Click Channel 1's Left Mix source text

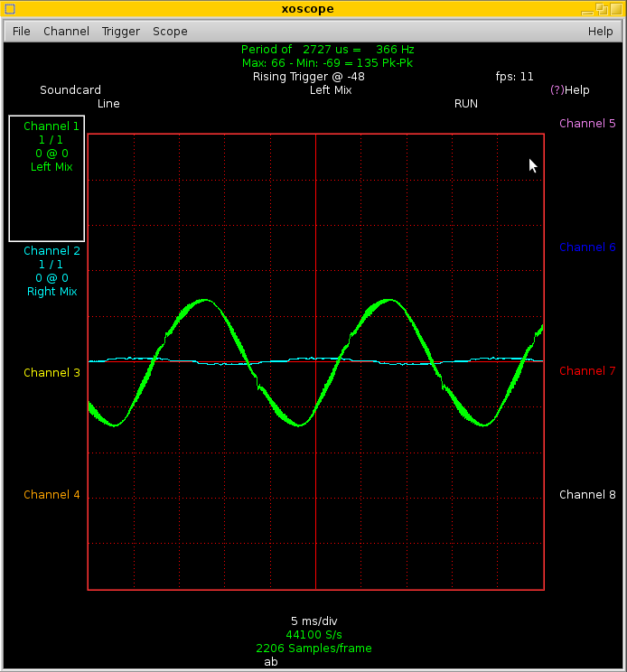51,167
